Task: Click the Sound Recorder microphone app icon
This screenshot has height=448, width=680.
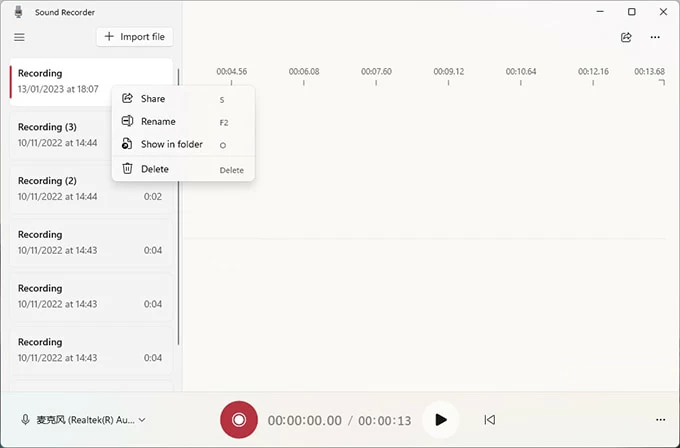Action: tap(19, 12)
